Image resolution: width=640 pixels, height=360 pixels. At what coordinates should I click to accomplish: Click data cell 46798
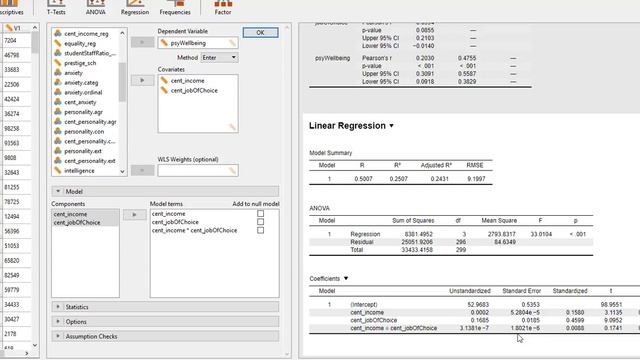coord(16,55)
